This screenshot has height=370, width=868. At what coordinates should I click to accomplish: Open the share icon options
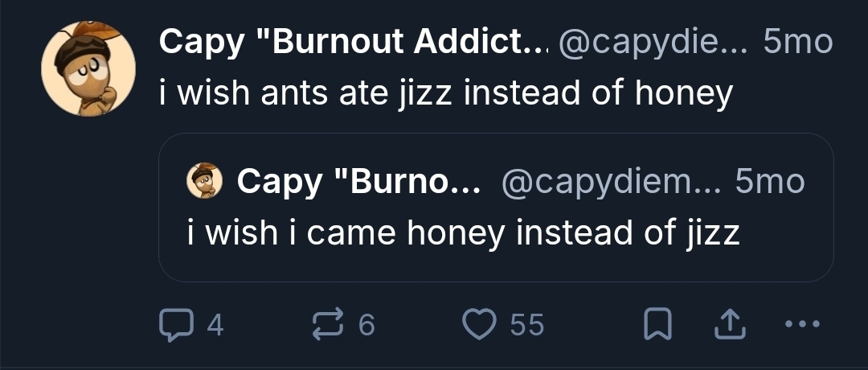(x=727, y=324)
